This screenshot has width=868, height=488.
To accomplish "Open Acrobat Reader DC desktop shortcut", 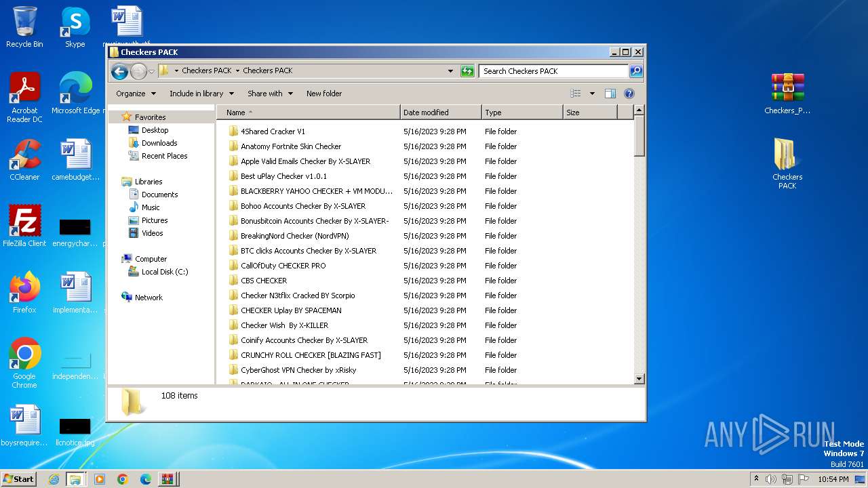I will click(x=24, y=98).
